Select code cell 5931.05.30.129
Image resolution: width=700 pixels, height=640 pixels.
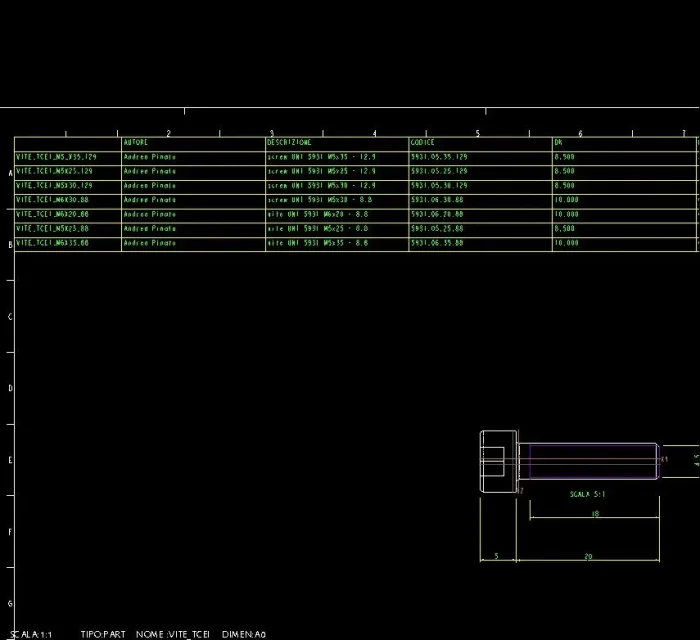480,187
